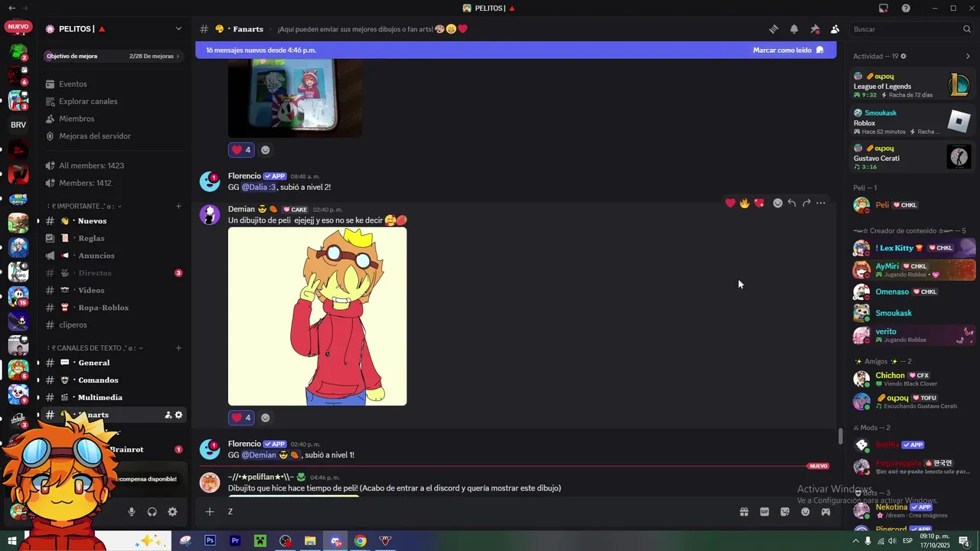Click forward arrow on Demian's message

tap(806, 203)
